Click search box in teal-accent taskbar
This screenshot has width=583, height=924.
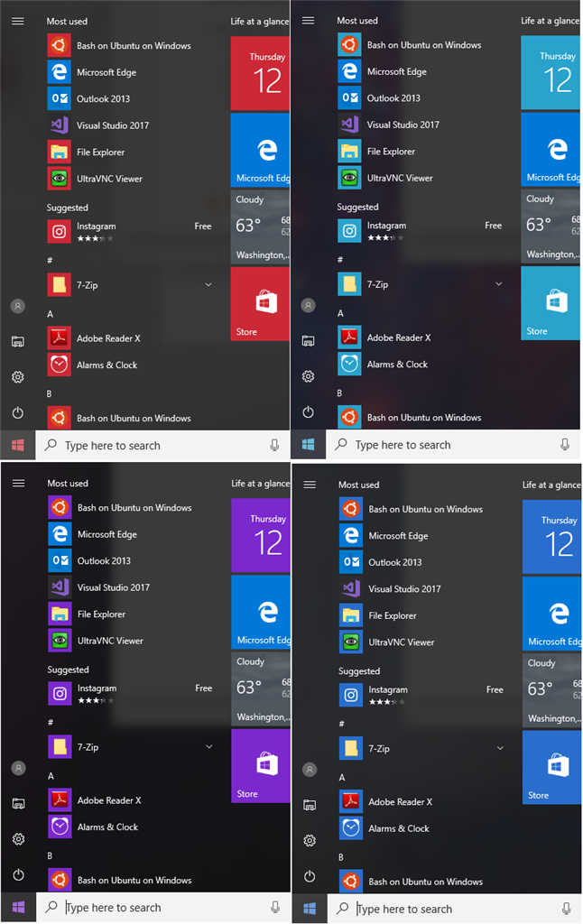(x=453, y=445)
